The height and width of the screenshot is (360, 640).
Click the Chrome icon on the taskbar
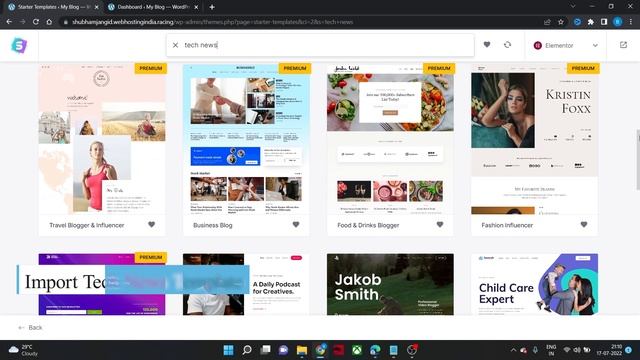(x=320, y=350)
